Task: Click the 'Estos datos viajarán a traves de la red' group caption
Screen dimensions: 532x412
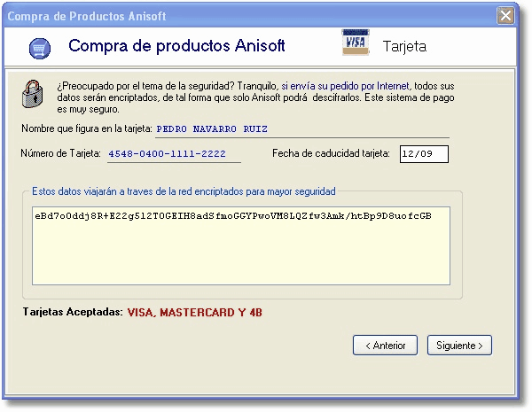Action: [x=184, y=191]
